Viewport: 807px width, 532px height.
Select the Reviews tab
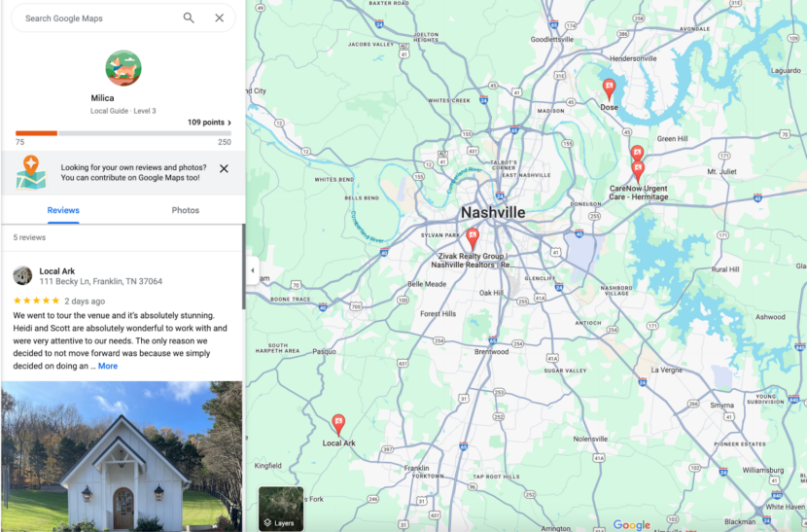[63, 210]
